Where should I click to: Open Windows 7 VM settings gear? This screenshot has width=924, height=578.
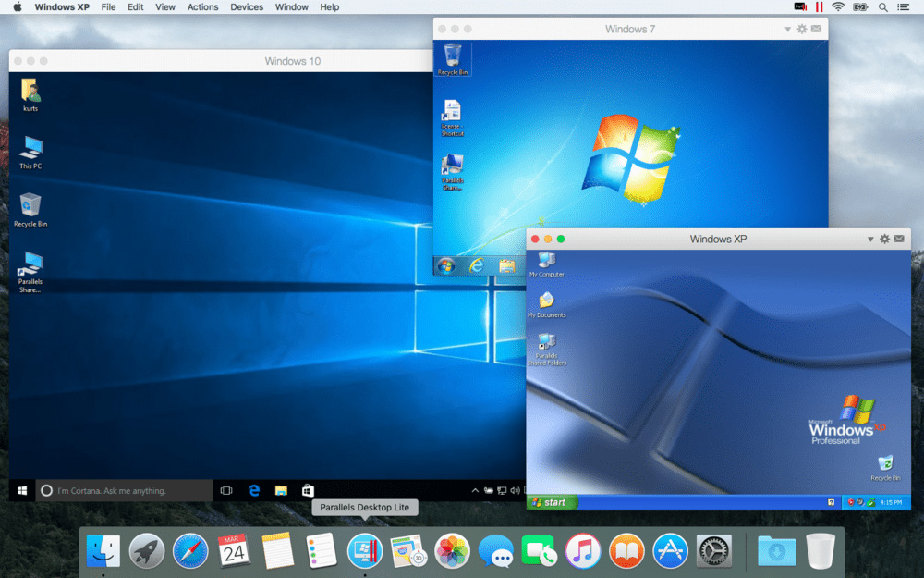802,29
